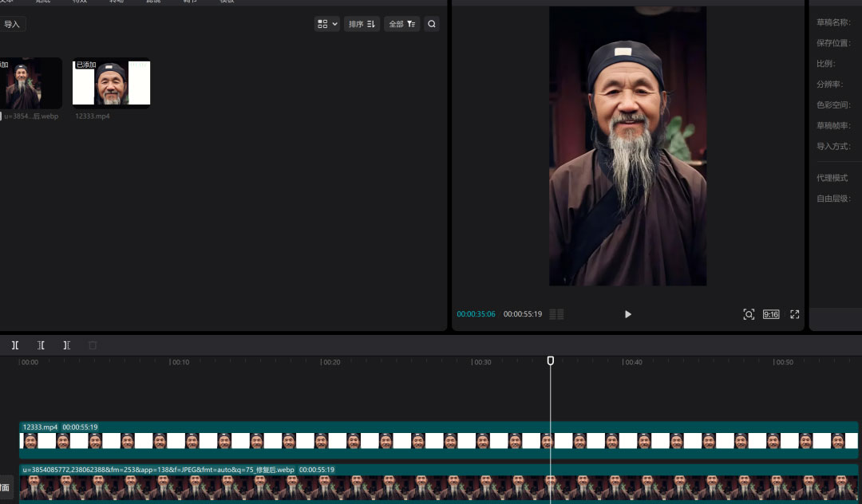
Task: Click the preview grid lines icon
Action: [556, 314]
